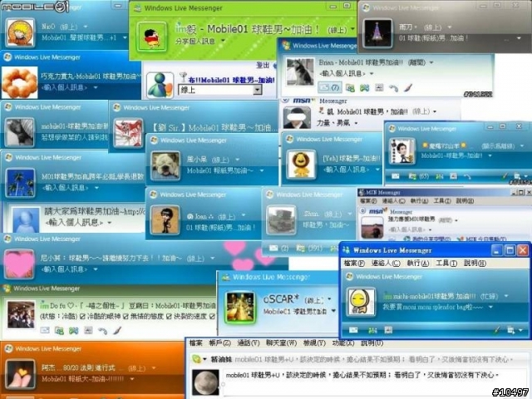The width and height of the screenshot is (532, 399).
Task: Click the news card icon in Brian's toolbar
Action: pos(379,88)
